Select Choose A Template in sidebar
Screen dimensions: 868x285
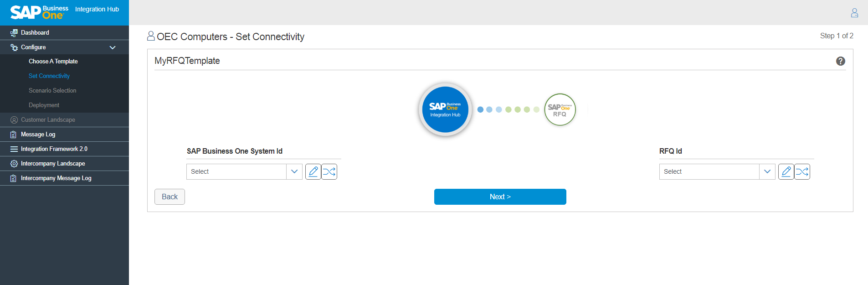click(x=53, y=62)
